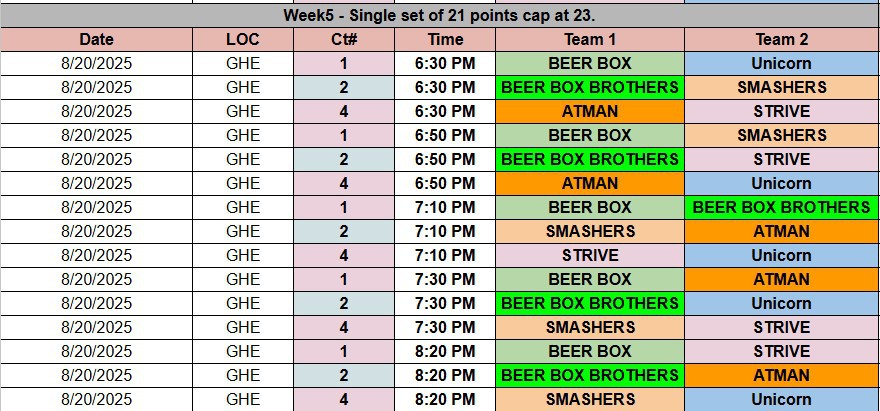The height and width of the screenshot is (411, 880).
Task: Click the Ct# header cell
Action: 344,40
